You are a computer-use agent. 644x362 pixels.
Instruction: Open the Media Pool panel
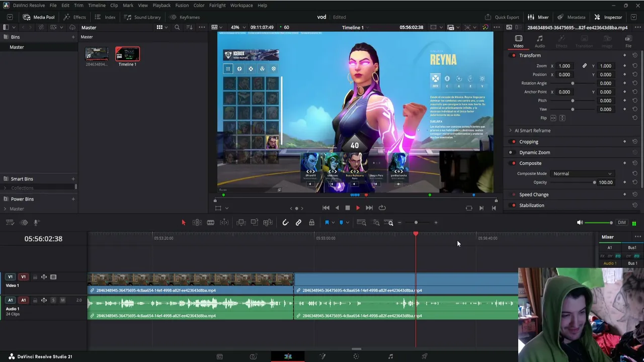[x=39, y=17]
